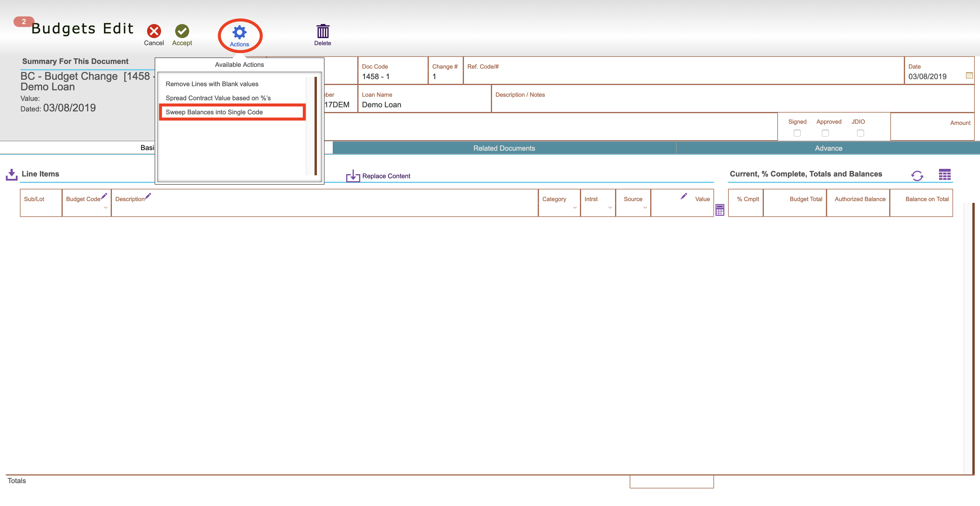980x506 pixels.
Task: Click the Summary For This Document heading
Action: coord(75,61)
